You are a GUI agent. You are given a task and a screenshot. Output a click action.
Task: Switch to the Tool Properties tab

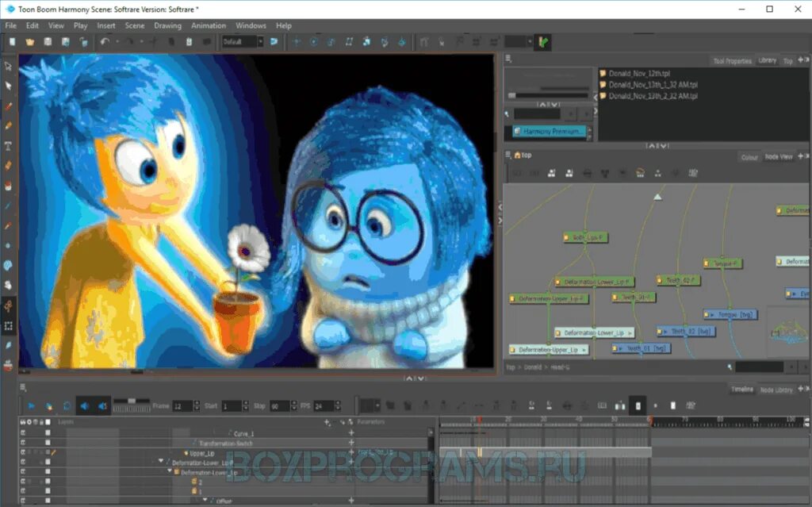click(x=732, y=60)
